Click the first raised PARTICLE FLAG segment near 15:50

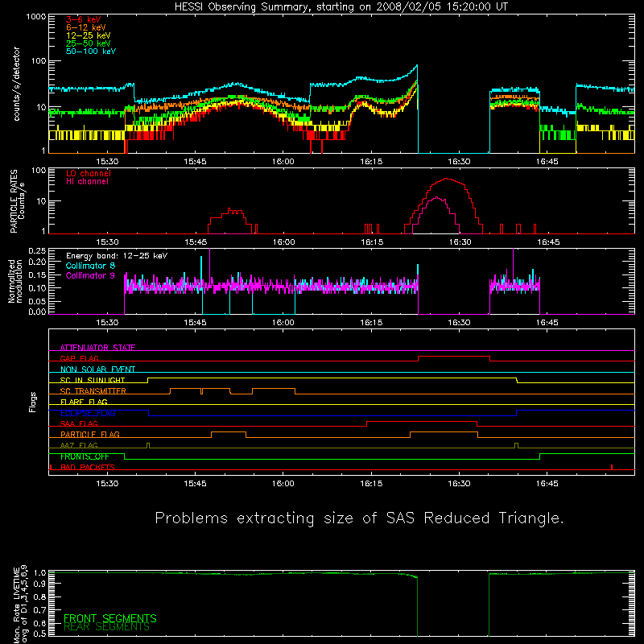229,432
